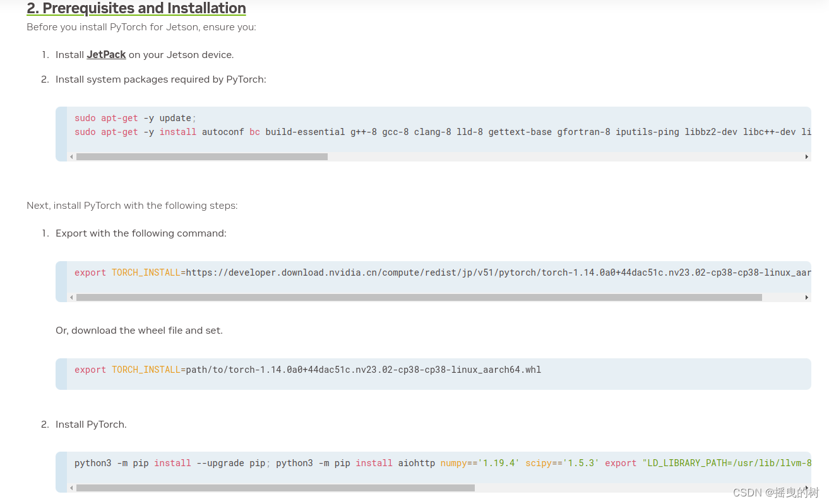Click "numpy=='1.19.4'" in pip command
The width and height of the screenshot is (829, 504).
pyautogui.click(x=480, y=463)
